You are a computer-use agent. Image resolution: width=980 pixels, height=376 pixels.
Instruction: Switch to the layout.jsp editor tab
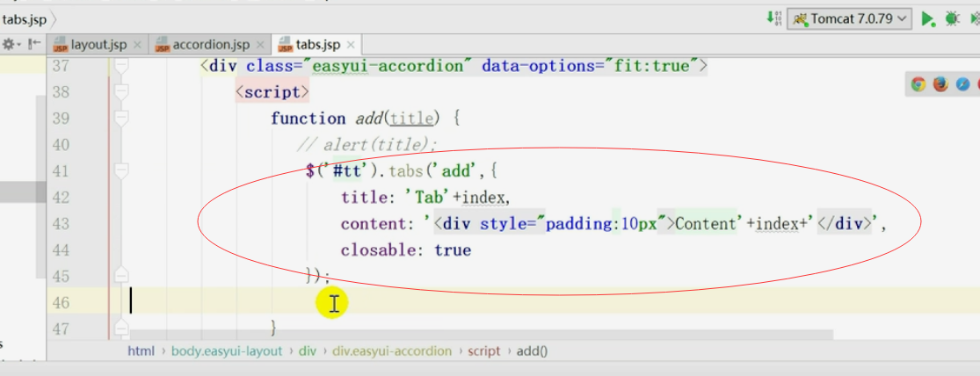pyautogui.click(x=98, y=45)
